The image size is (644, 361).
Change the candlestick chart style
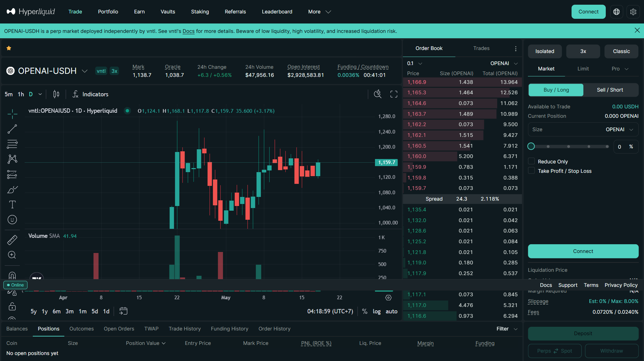pos(56,94)
